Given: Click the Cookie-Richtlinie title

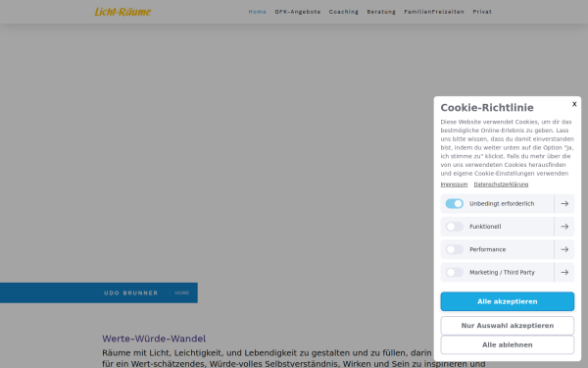Looking at the screenshot, I should click(487, 108).
